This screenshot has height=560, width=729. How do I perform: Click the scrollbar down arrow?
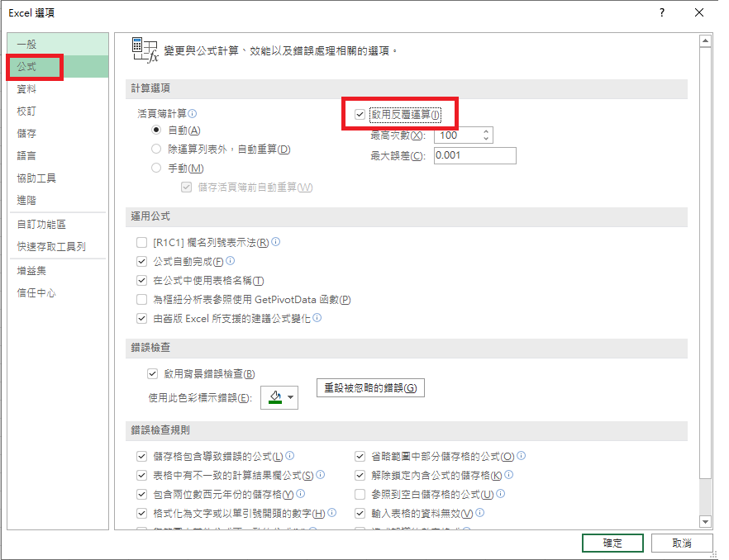(705, 522)
